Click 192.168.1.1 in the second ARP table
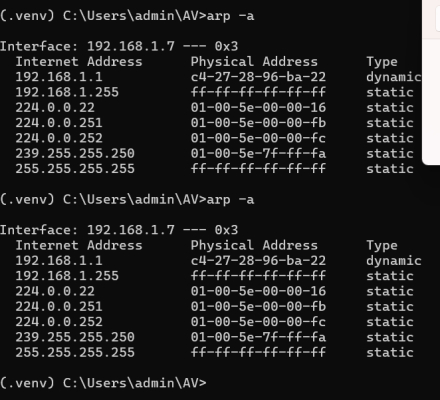 click(x=59, y=261)
